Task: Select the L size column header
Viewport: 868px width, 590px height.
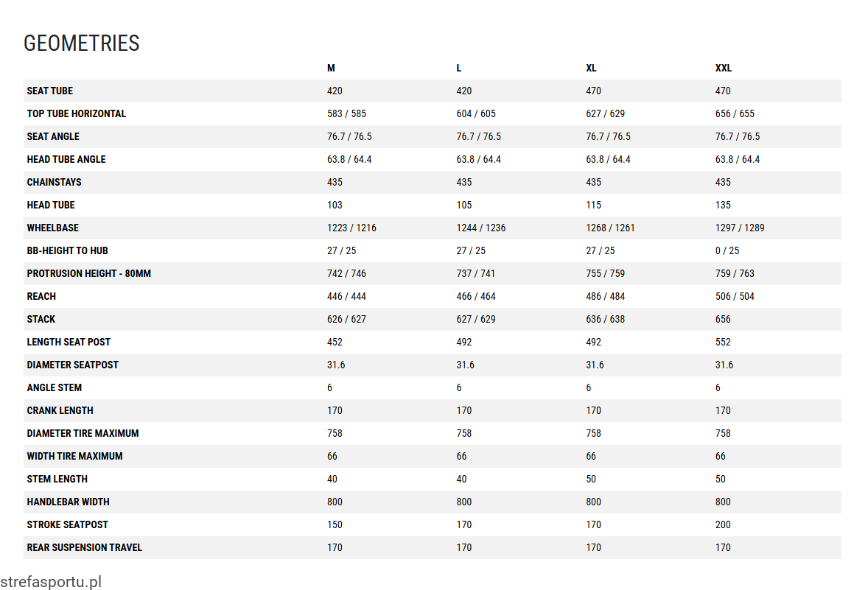Action: 459,68
